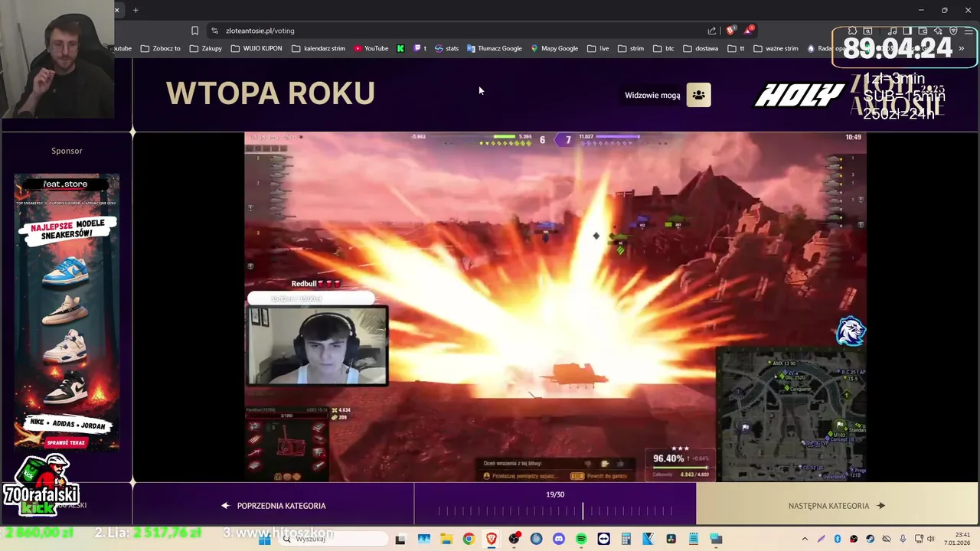
Task: Open the Mapy Google bookmark
Action: (554, 48)
